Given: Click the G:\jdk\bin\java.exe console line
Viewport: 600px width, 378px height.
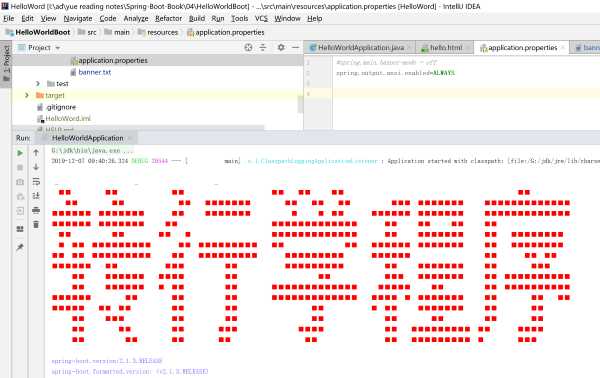Looking at the screenshot, I should [93, 151].
